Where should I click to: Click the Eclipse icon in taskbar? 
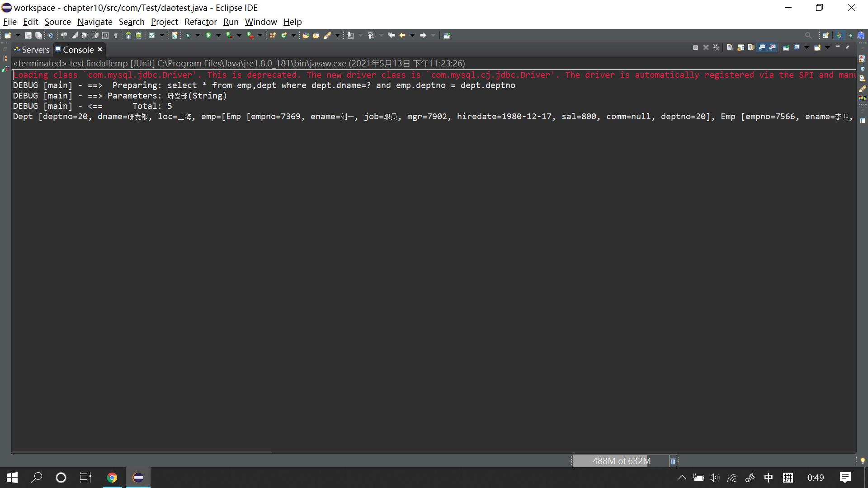pos(138,477)
